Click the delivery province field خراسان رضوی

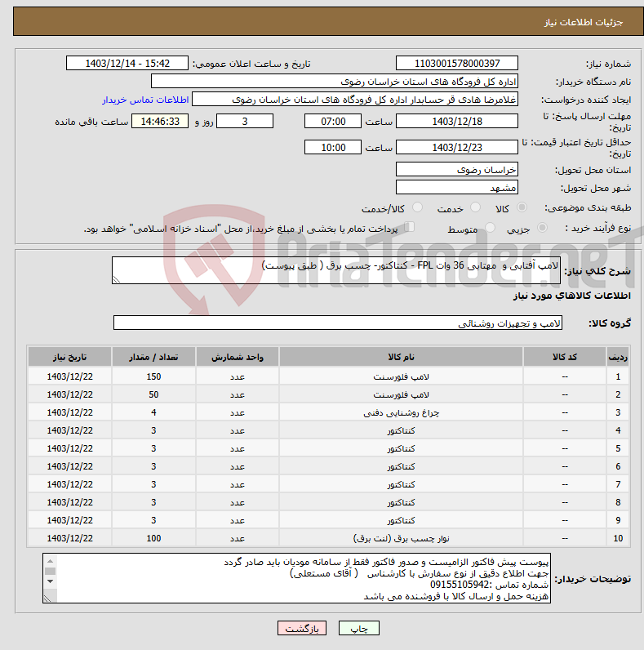point(457,170)
